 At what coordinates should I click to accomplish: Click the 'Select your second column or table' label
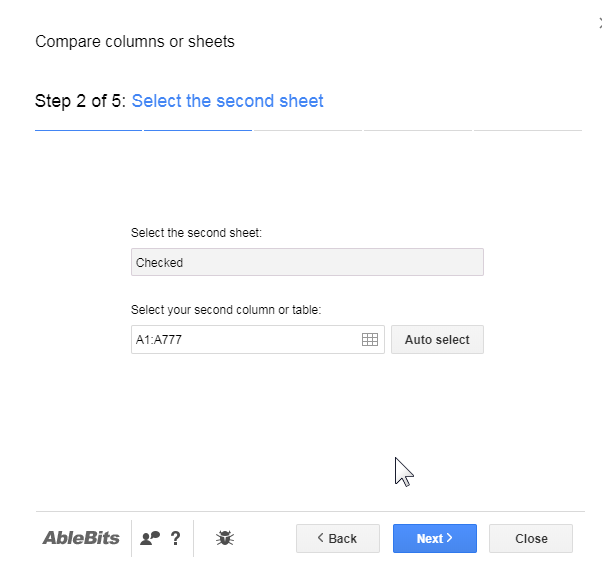click(x=226, y=310)
